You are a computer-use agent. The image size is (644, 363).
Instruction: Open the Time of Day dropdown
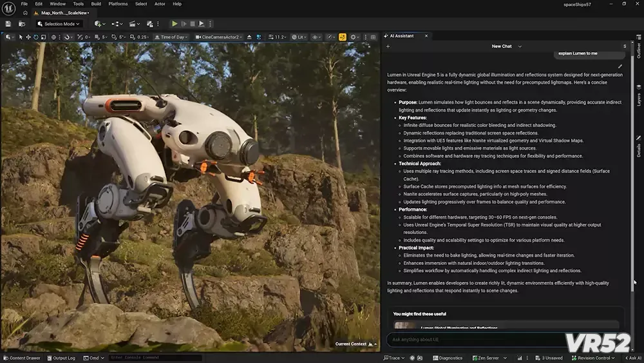[173, 37]
